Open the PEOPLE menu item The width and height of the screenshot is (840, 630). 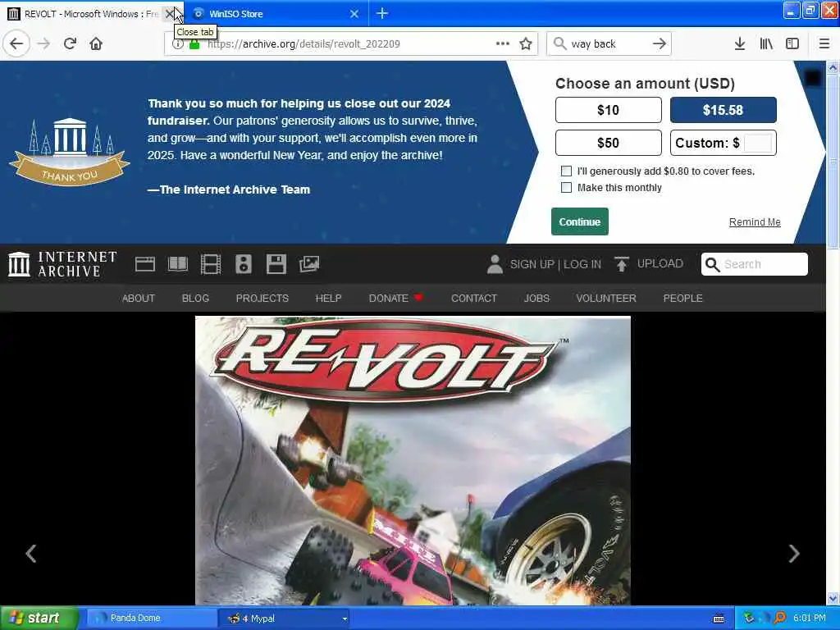coord(682,299)
